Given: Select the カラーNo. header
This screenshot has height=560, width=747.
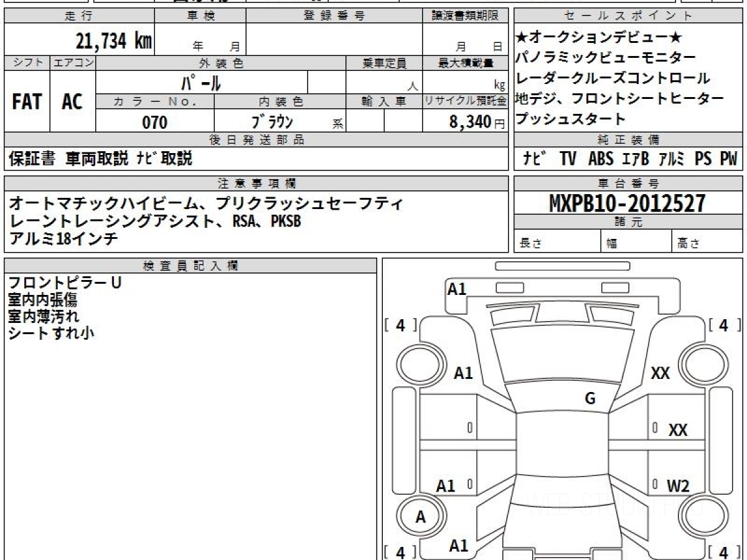Looking at the screenshot, I should pos(155,101).
